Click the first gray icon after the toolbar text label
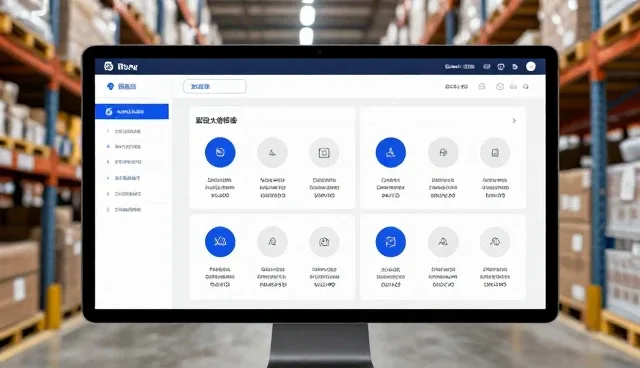This screenshot has width=640, height=368. (x=482, y=86)
